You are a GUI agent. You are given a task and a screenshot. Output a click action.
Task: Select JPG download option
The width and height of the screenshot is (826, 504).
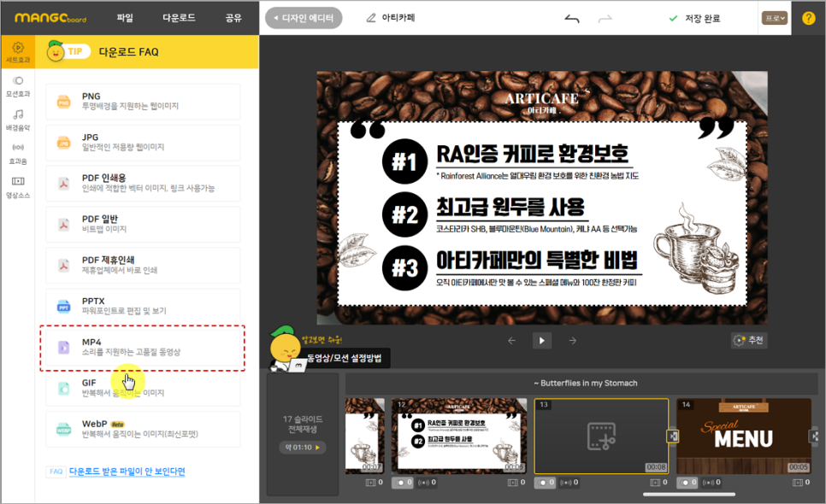coord(143,143)
